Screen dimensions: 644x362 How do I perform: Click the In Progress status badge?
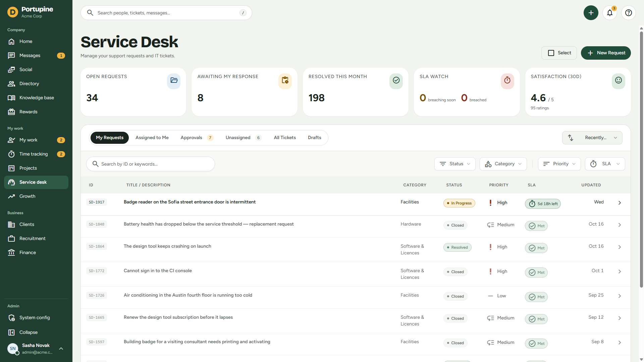tap(459, 203)
